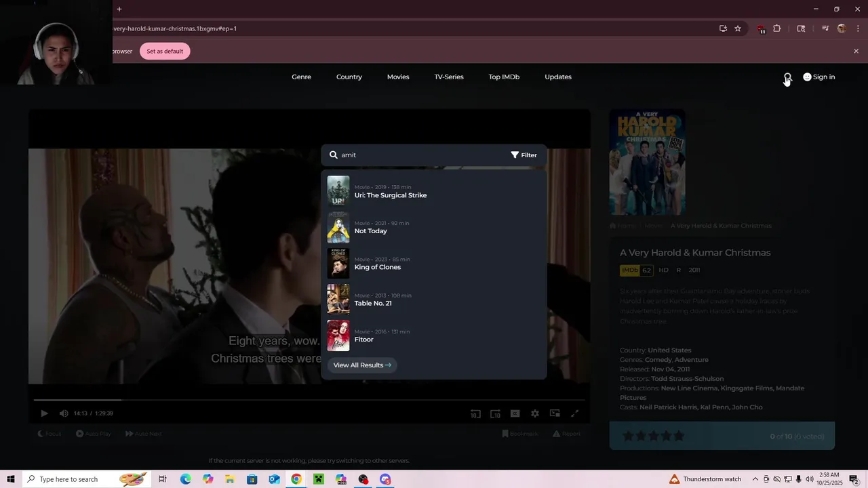
Task: Open File Explorer from taskbar
Action: [x=230, y=479]
